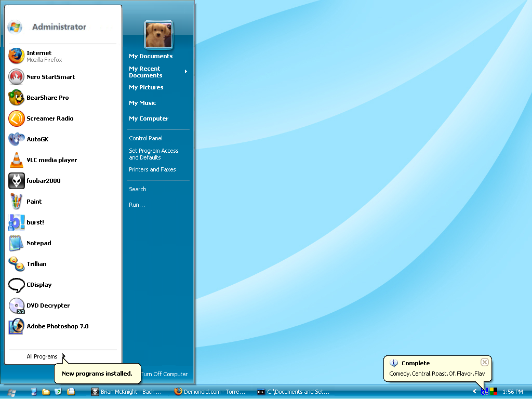The image size is (532, 399).
Task: Open Printers and Faxes
Action: pyautogui.click(x=152, y=169)
